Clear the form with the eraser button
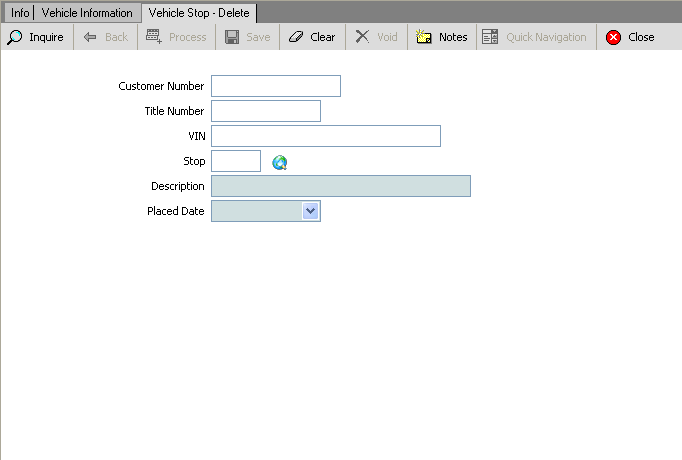The image size is (682, 460). tap(312, 37)
